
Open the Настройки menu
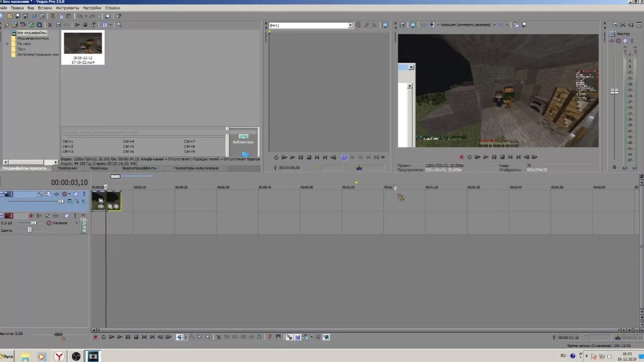[x=92, y=8]
